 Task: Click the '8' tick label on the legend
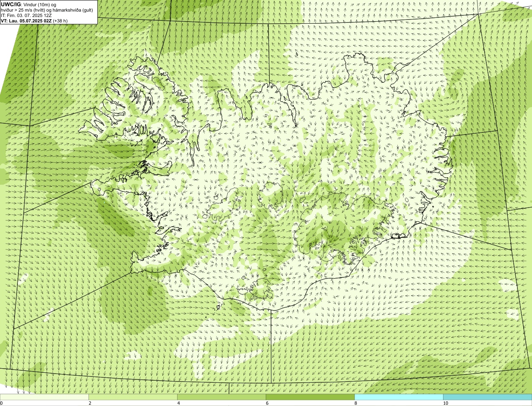(x=355, y=403)
